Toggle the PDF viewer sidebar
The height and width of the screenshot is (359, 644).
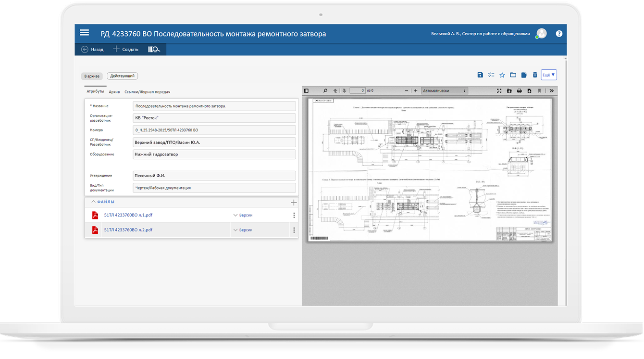click(x=306, y=90)
